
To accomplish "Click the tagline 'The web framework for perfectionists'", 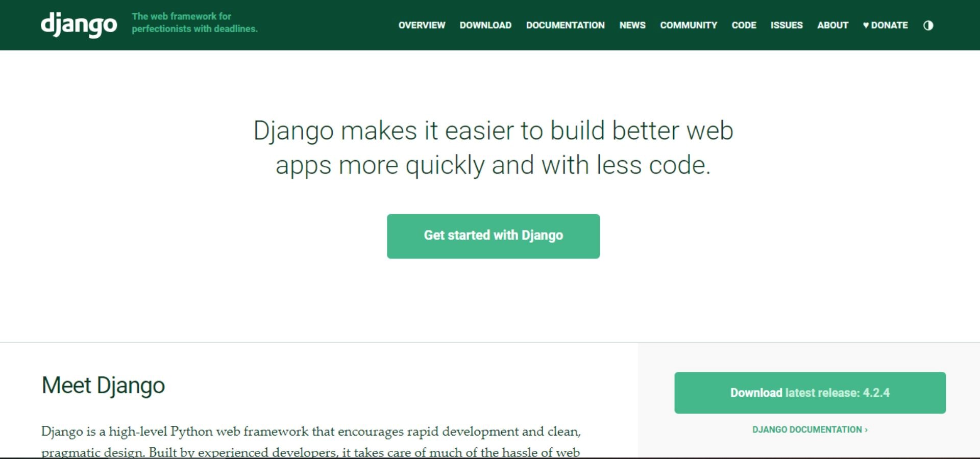I will tap(194, 22).
